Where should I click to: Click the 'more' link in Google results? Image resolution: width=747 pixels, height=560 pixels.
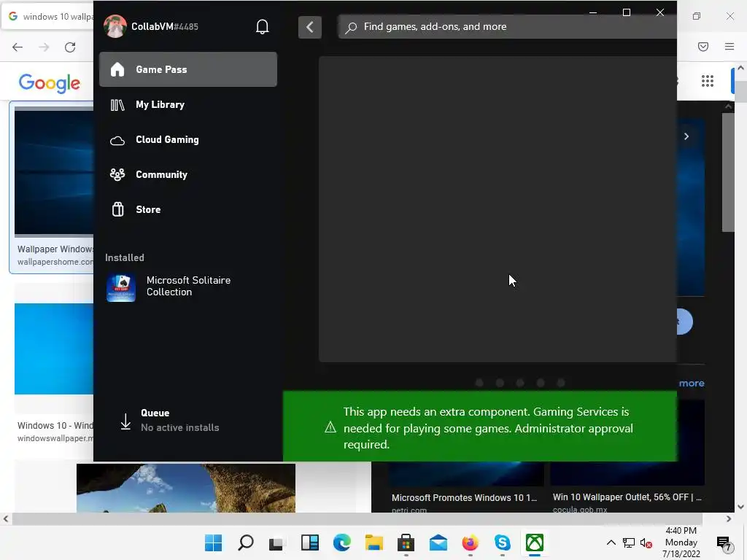point(692,384)
